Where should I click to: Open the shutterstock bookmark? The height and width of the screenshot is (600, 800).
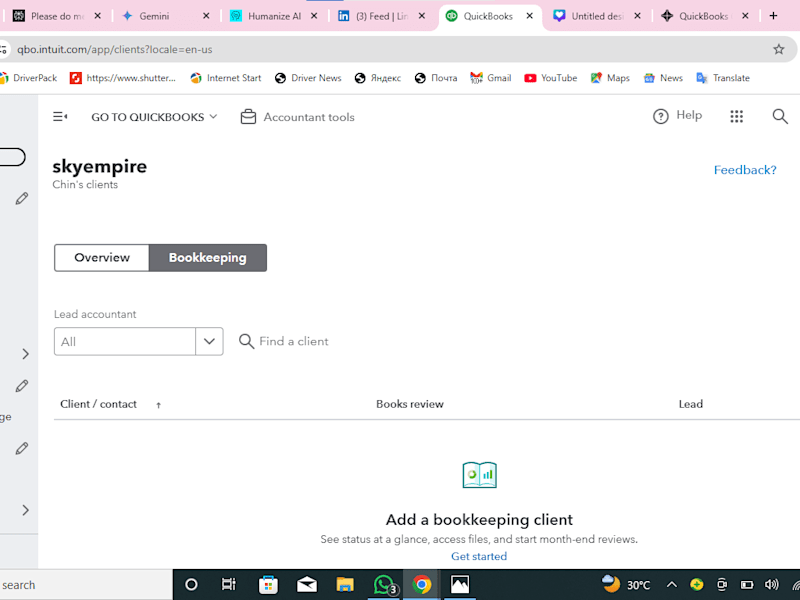(123, 78)
